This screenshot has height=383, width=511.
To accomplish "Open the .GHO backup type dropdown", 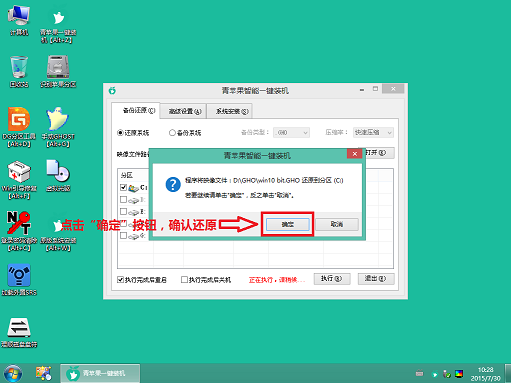I will coord(291,133).
